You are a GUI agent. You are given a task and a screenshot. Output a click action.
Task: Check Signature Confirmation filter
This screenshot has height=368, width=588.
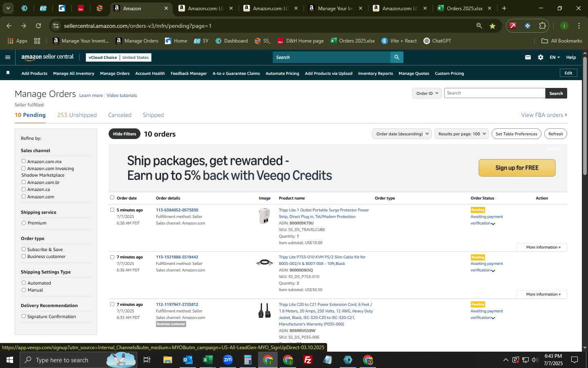24,316
